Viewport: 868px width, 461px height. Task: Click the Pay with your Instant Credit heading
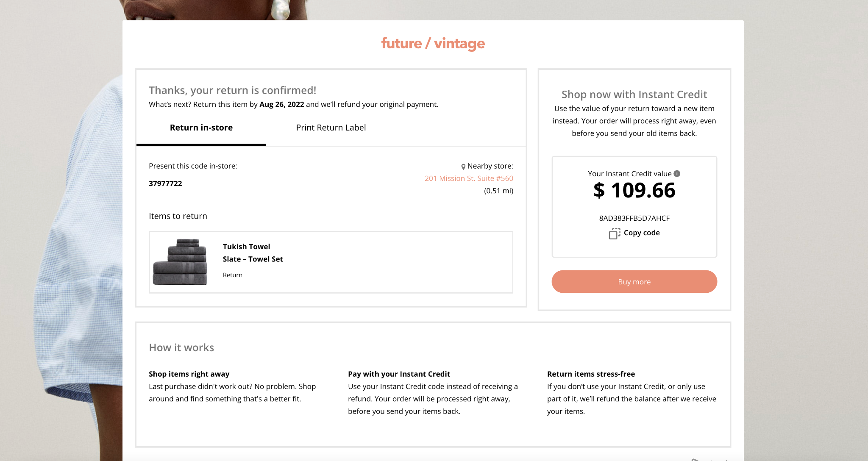399,374
